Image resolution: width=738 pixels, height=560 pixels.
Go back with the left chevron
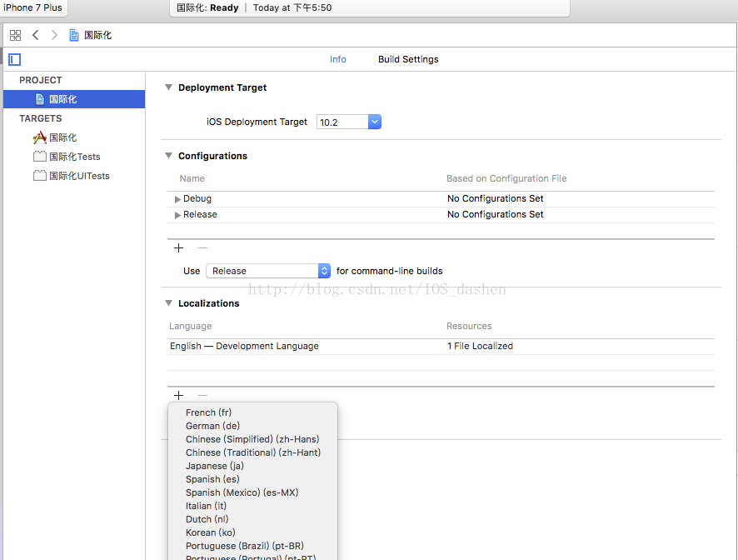35,35
